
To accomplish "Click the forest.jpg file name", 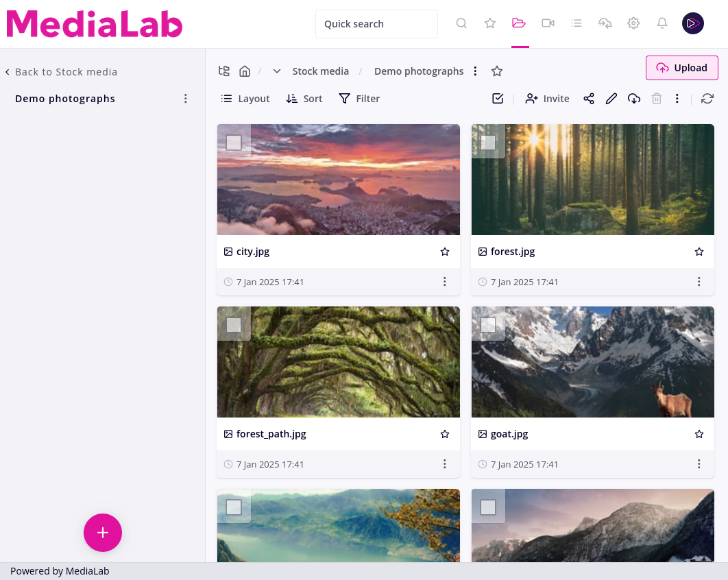I will click(513, 252).
